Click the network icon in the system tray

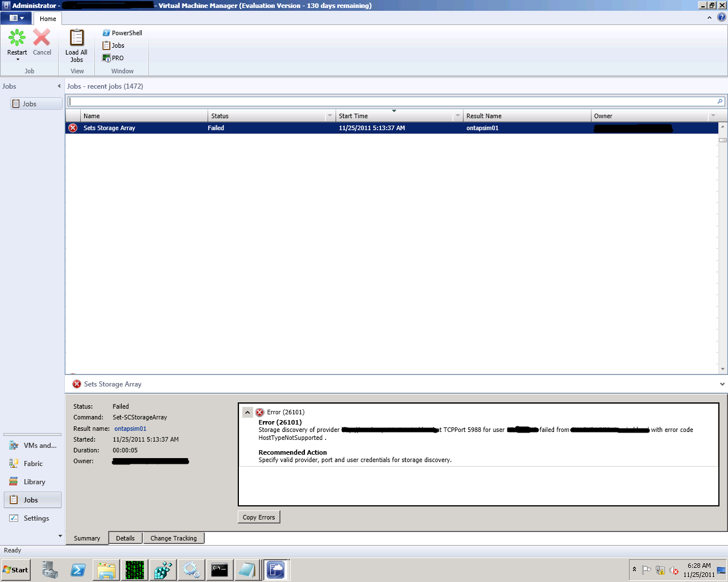pos(660,570)
